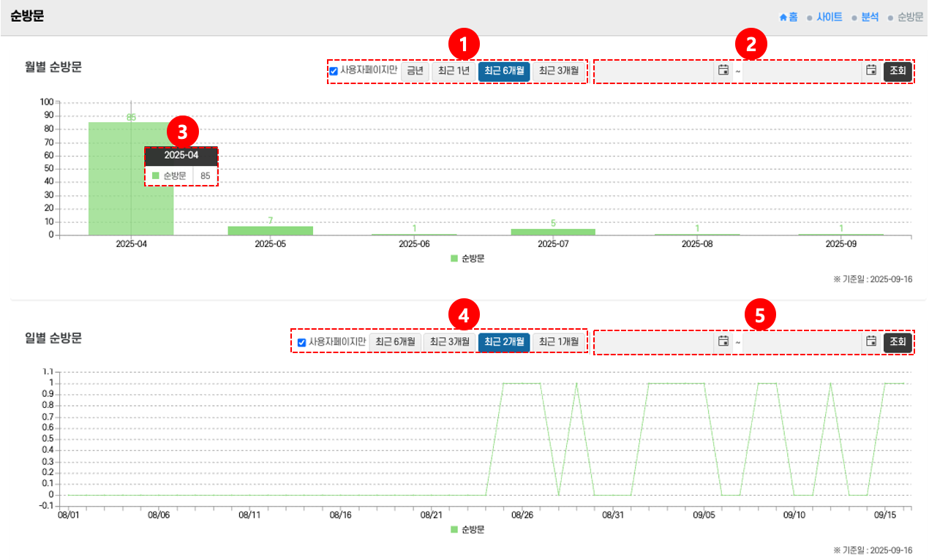Open the monthly start date calendar icon
Image resolution: width=929 pixels, height=560 pixels.
[x=723, y=70]
